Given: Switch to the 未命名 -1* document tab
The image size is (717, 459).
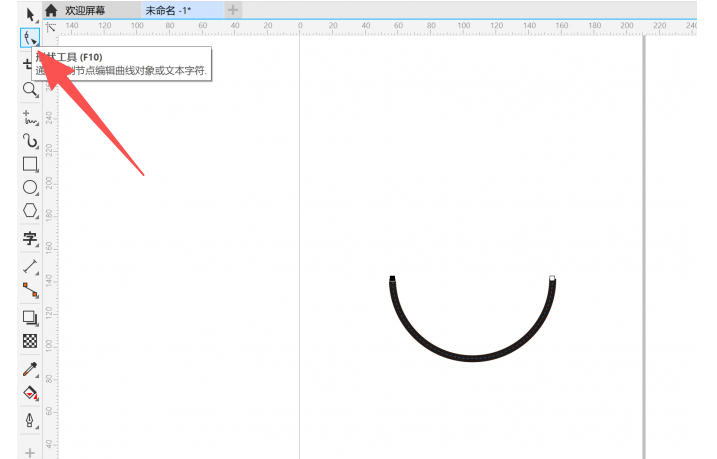Looking at the screenshot, I should click(168, 10).
